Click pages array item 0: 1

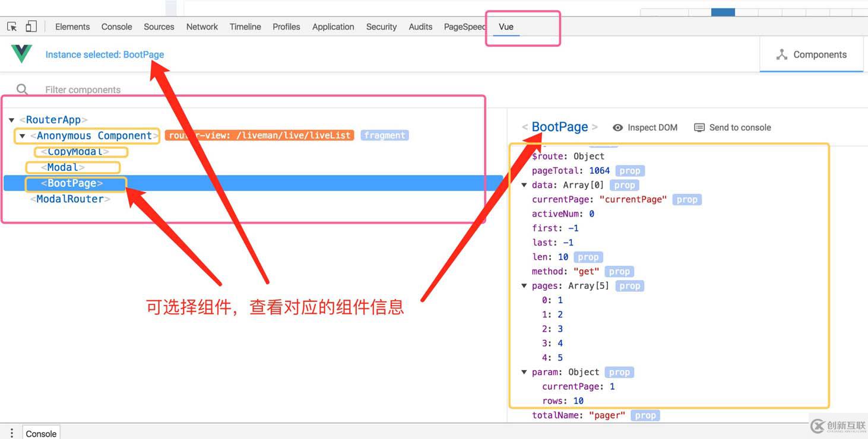tap(552, 300)
